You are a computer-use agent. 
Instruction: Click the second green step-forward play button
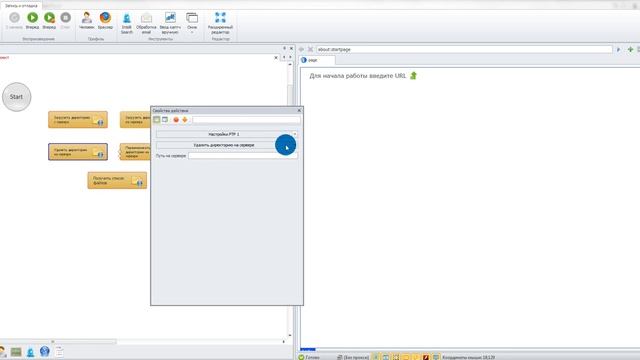coord(49,20)
